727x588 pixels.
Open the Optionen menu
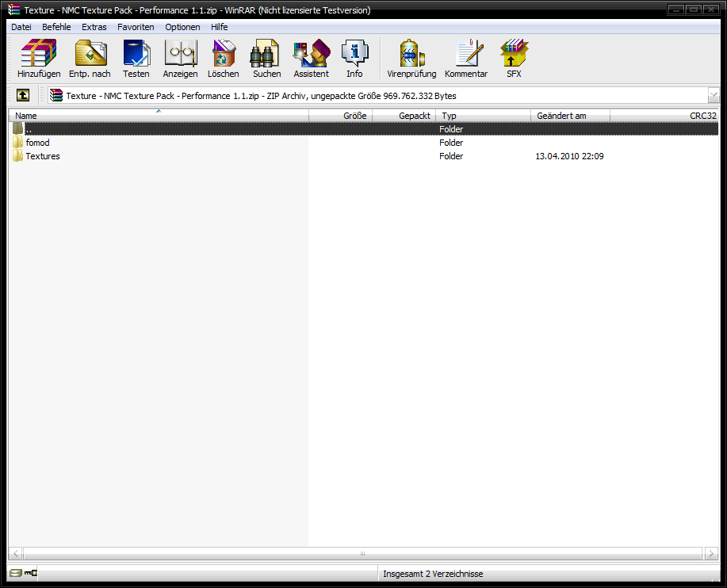coord(182,27)
